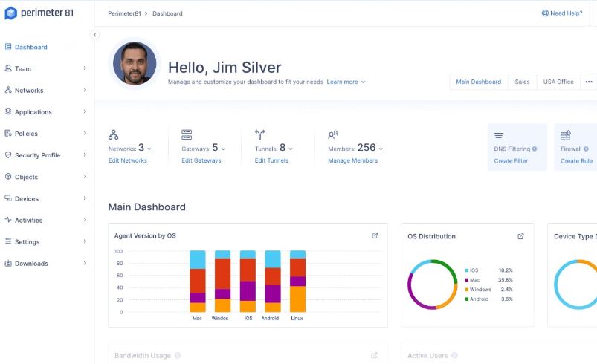Expand the Applications sidebar chevron
The image size is (597, 364).
tap(85, 111)
